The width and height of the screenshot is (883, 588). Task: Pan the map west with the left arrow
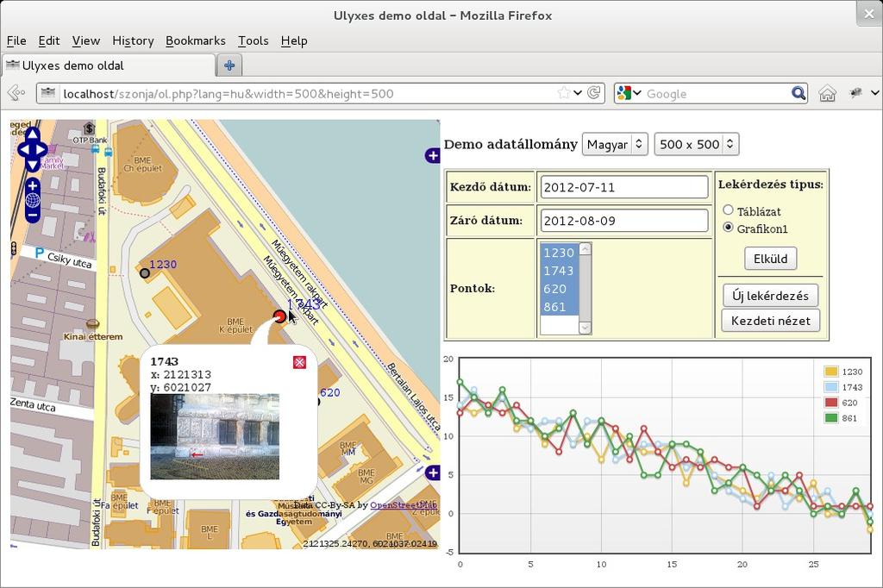point(23,150)
